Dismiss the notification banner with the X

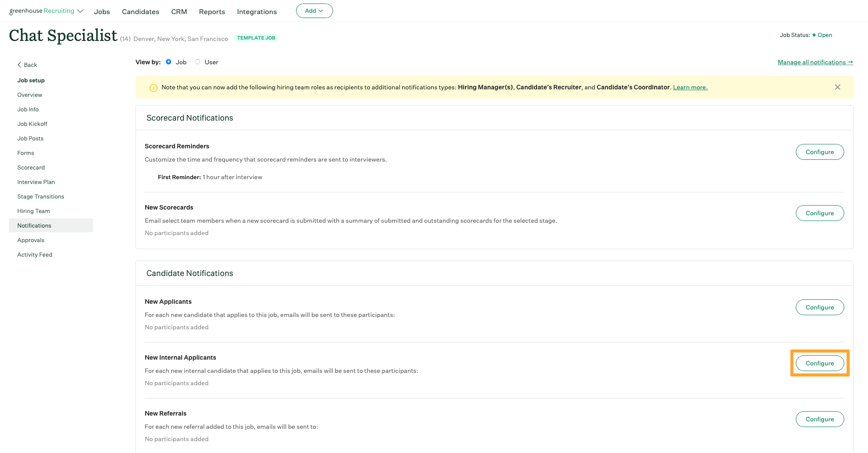point(838,87)
